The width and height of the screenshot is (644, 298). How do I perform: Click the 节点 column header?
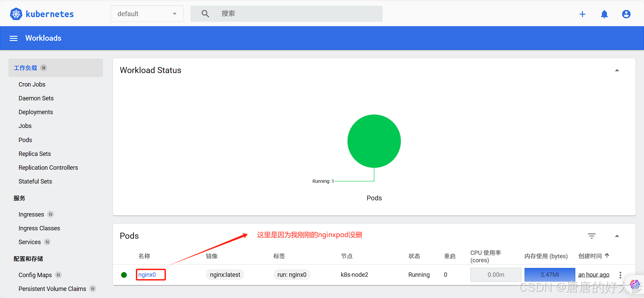pyautogui.click(x=347, y=256)
